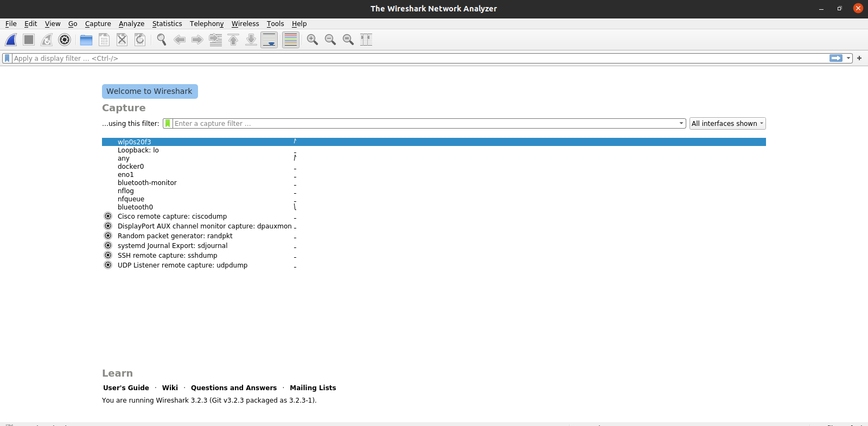
Task: Open settings gear for Cisco remote capture
Action: click(x=108, y=216)
